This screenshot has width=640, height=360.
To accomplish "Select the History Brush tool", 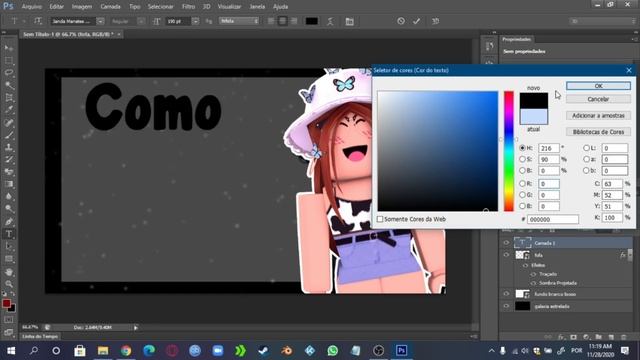I will tap(9, 160).
